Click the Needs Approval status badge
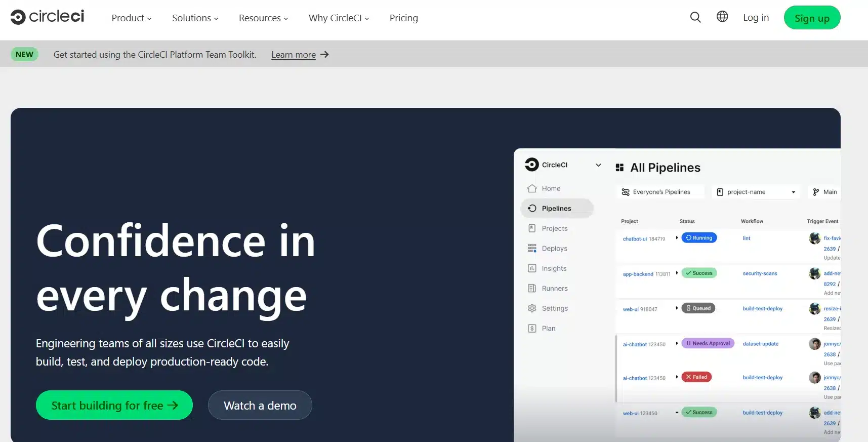Viewport: 868px width, 442px height. [x=708, y=343]
